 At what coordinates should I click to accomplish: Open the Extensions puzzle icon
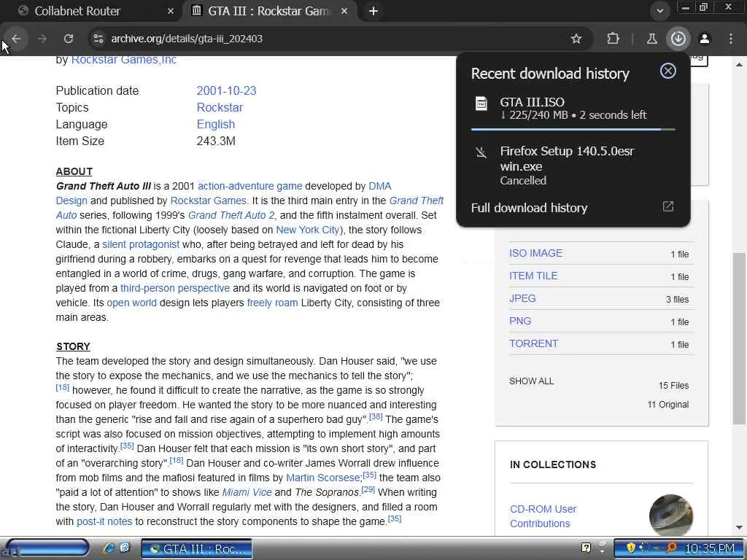613,39
